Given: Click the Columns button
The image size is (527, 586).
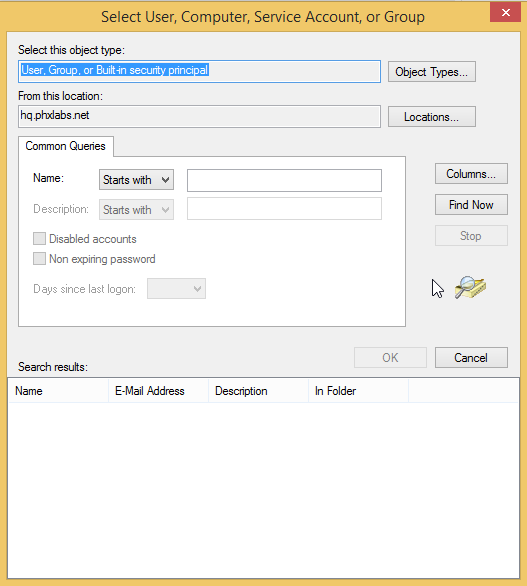Looking at the screenshot, I should [471, 174].
